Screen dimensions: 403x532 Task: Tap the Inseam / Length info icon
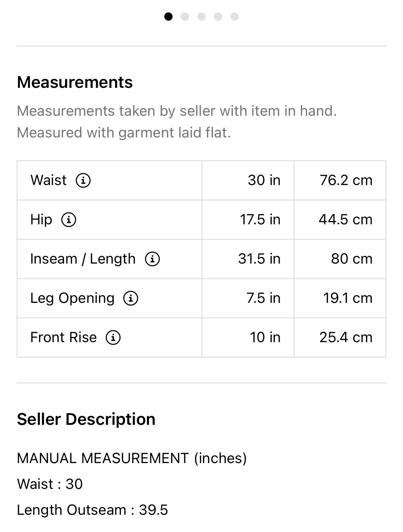click(x=152, y=259)
